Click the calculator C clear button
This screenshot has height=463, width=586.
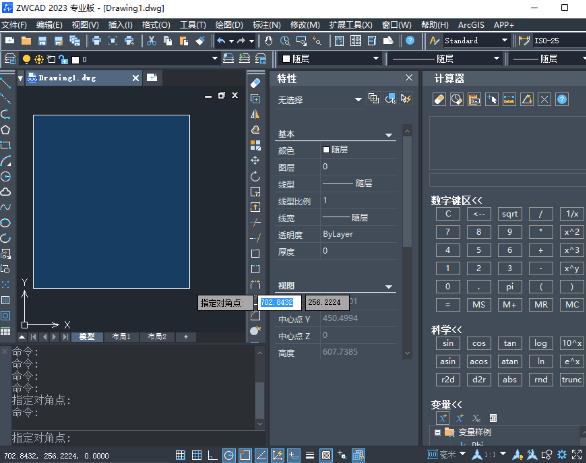[448, 214]
